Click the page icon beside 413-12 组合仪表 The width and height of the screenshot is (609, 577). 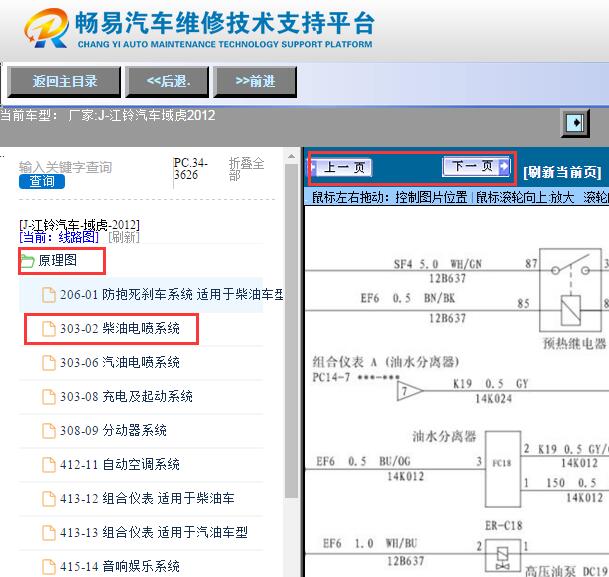(x=49, y=499)
